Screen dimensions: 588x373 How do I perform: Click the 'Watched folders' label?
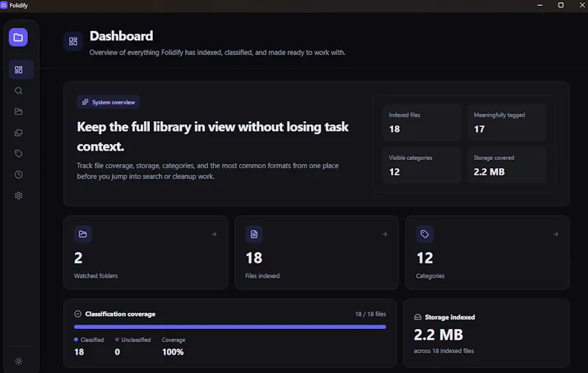(x=96, y=275)
